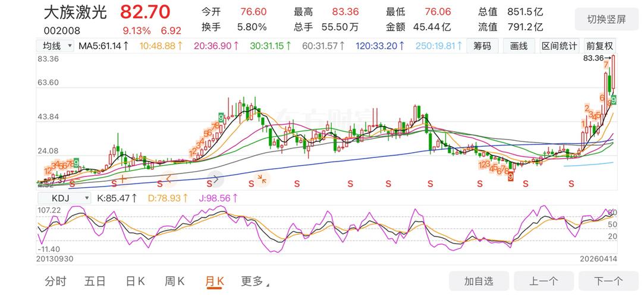Tap the inward arrows collapse icon
Viewport: 644px width, 297px height.
[x=262, y=179]
